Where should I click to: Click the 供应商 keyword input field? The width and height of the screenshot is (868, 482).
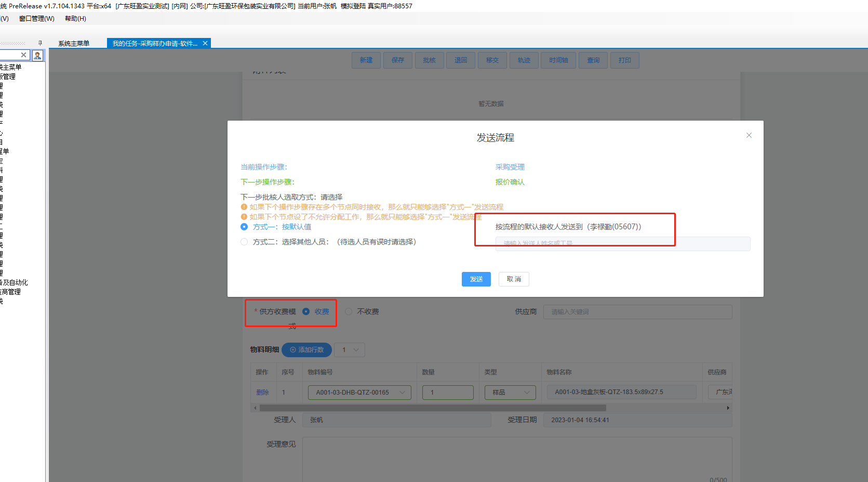[x=638, y=312]
